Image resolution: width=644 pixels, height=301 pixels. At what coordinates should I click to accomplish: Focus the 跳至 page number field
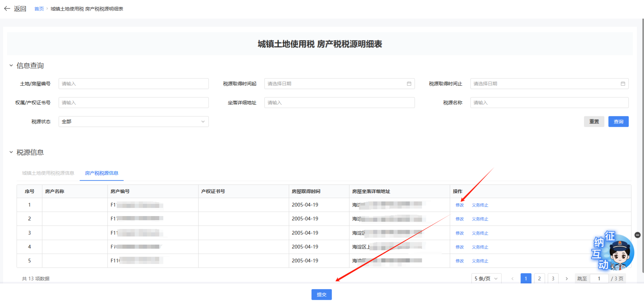pyautogui.click(x=599, y=279)
